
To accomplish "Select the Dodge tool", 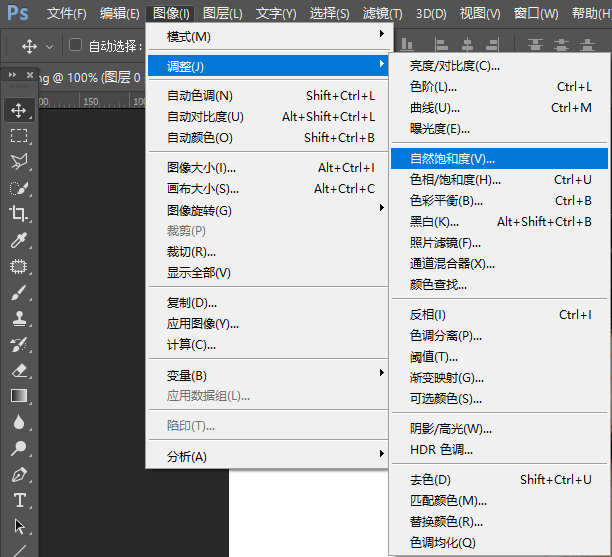I will [19, 448].
